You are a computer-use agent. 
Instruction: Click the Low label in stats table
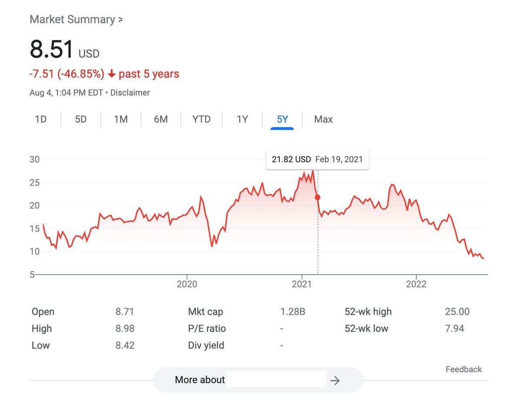(41, 346)
